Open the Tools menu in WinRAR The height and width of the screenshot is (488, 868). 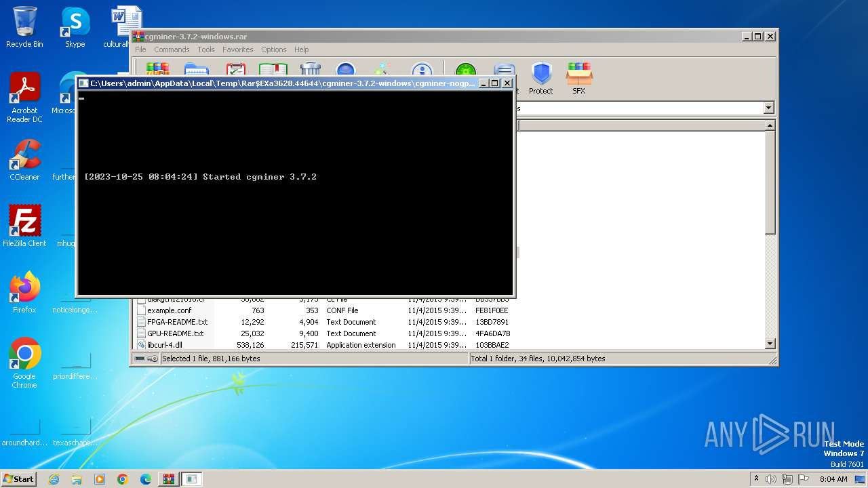click(x=206, y=49)
